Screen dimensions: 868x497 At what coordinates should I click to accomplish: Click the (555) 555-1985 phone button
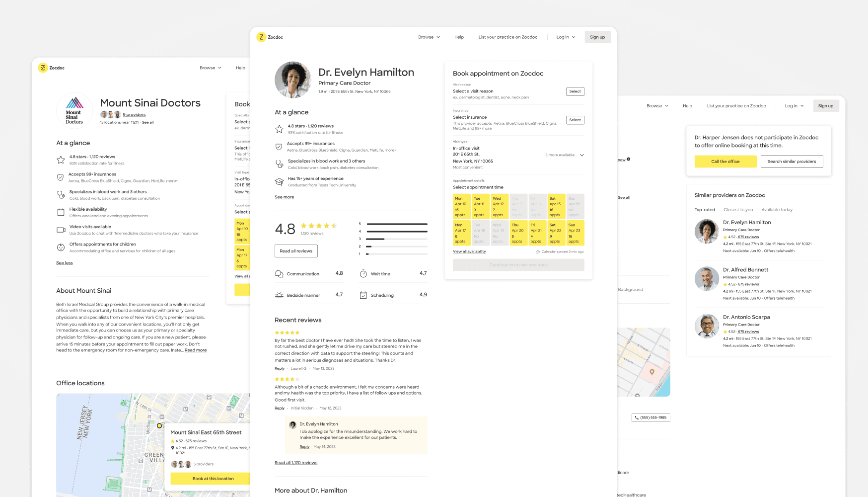click(x=651, y=417)
